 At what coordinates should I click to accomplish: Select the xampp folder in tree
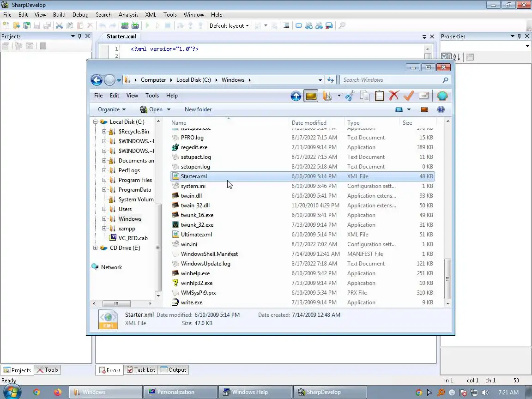pos(127,228)
